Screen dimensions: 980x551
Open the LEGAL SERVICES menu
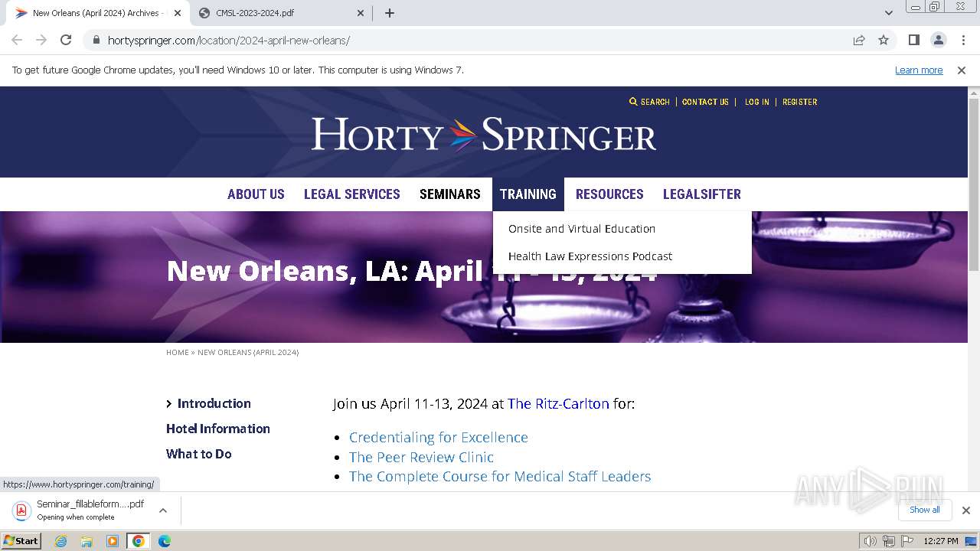352,194
